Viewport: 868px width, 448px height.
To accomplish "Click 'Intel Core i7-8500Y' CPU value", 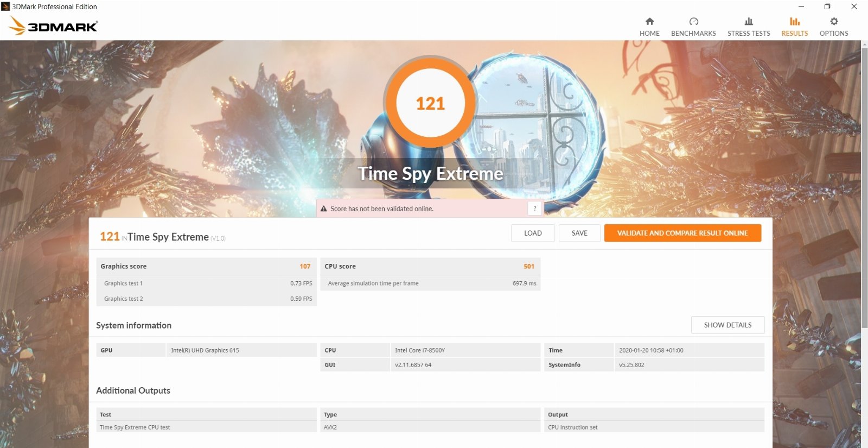I will click(420, 350).
